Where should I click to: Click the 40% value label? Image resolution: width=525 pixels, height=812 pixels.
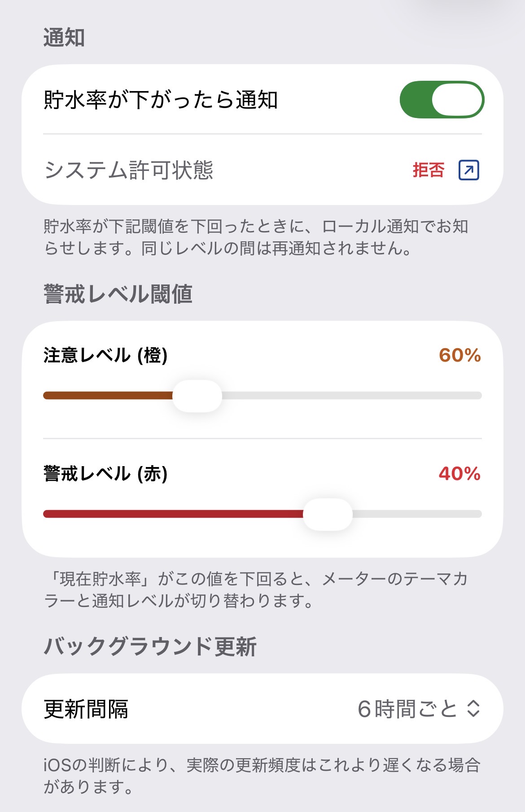click(460, 474)
